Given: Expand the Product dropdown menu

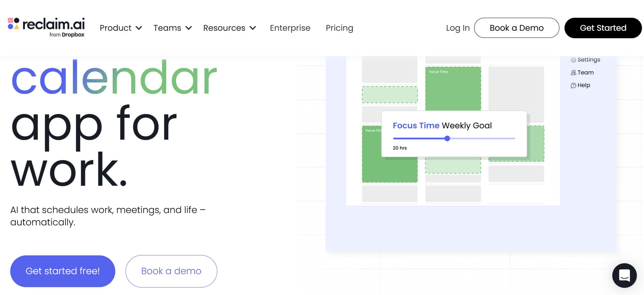Looking at the screenshot, I should (120, 28).
